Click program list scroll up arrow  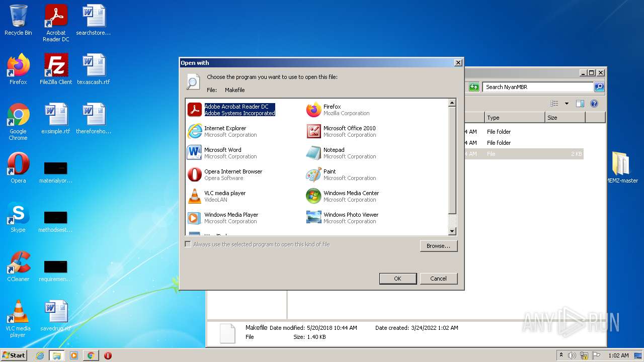coord(452,103)
